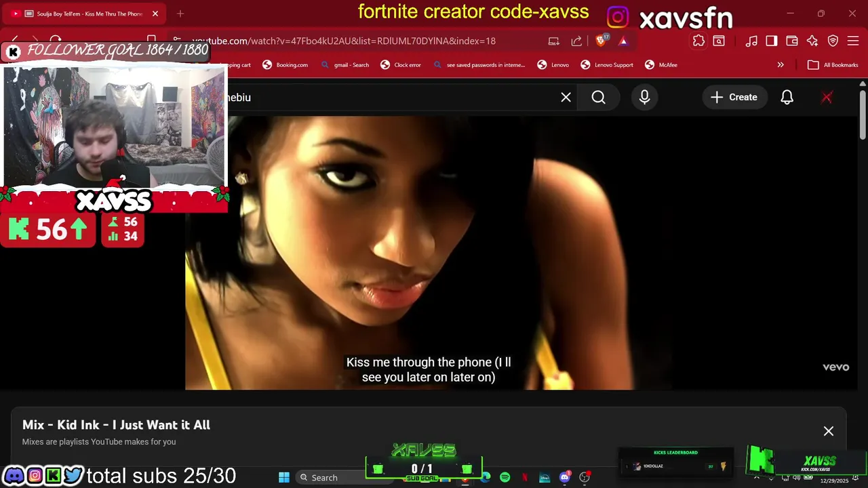Click the vevo logo on video

tap(836, 367)
